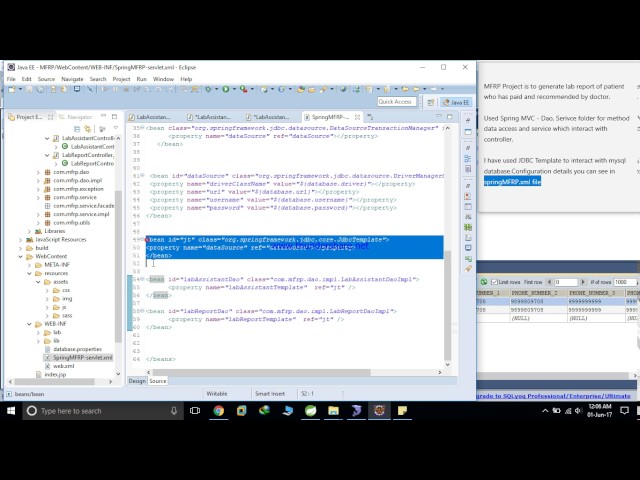
Task: Click the Spring leaf taskbar icon
Action: tap(311, 411)
